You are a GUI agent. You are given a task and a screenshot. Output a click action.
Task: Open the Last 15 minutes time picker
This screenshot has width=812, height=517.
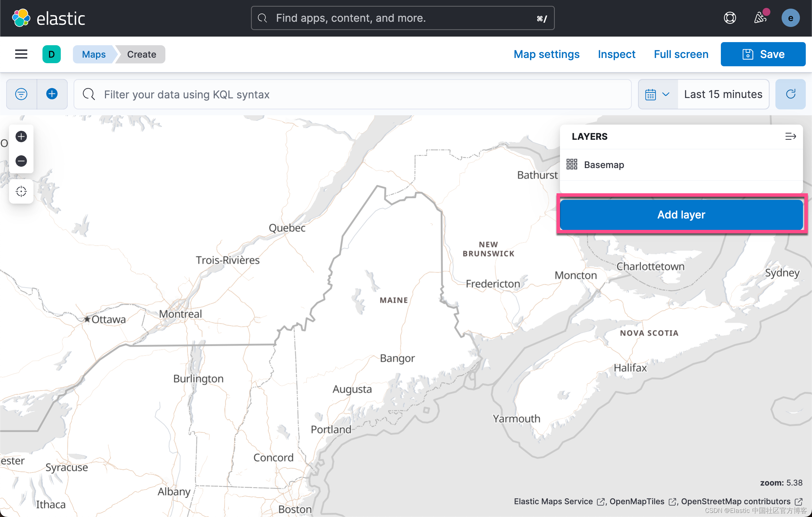click(723, 94)
